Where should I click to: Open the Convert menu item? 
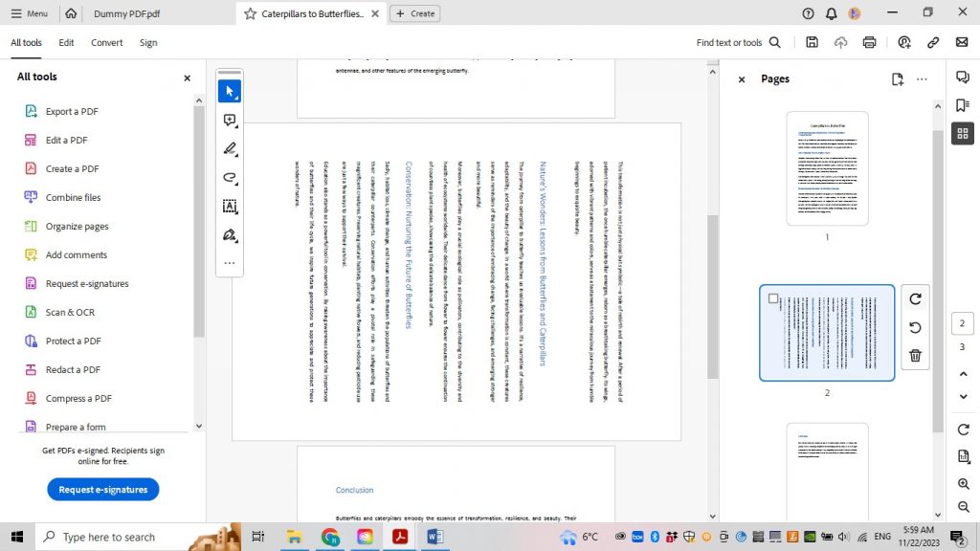point(106,42)
